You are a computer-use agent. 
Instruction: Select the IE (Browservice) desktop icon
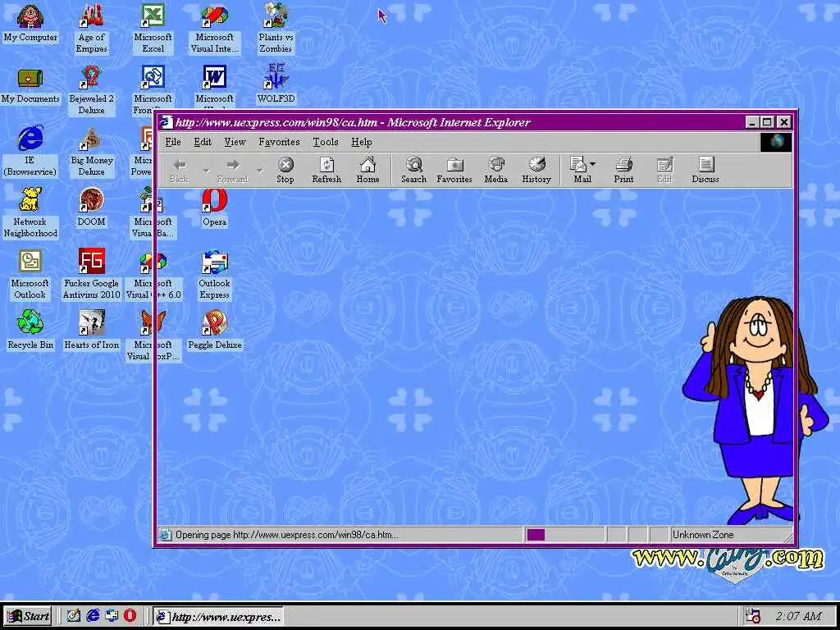coord(30,152)
